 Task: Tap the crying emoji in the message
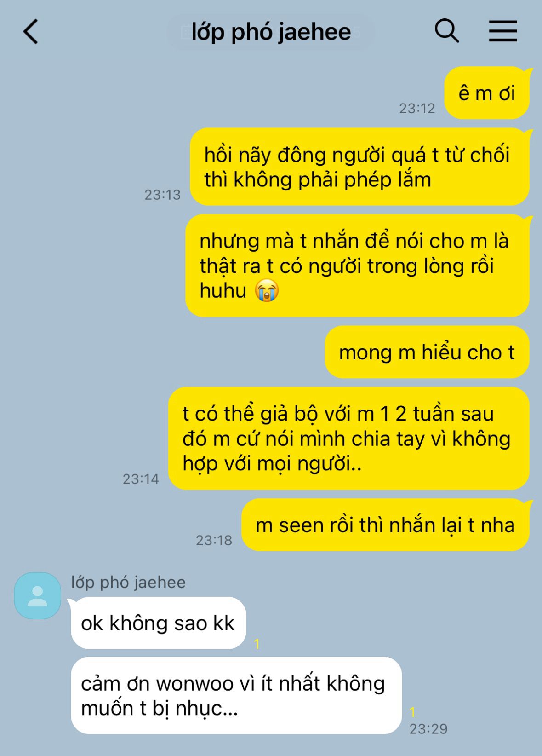click(x=267, y=291)
